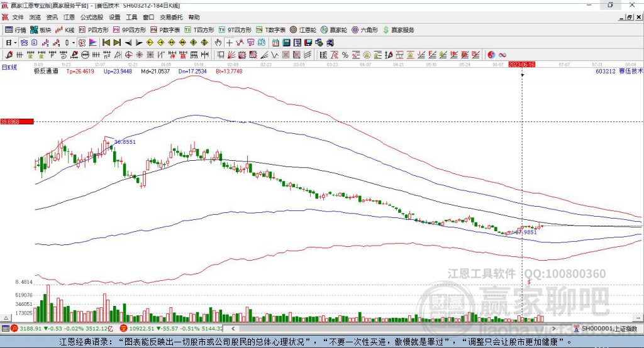Select the angle lines drawing tool
Image resolution: width=644 pixels, height=348 pixels.
pyautogui.click(x=264, y=55)
